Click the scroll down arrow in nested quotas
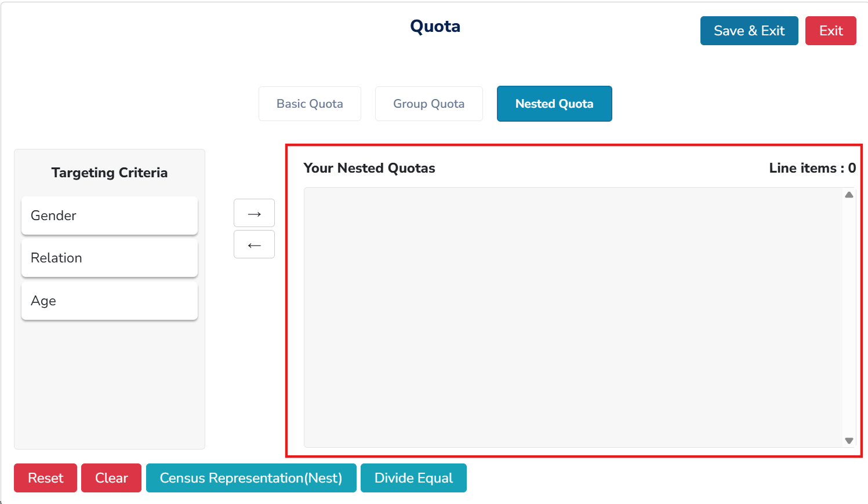The width and height of the screenshot is (868, 504). click(x=849, y=441)
